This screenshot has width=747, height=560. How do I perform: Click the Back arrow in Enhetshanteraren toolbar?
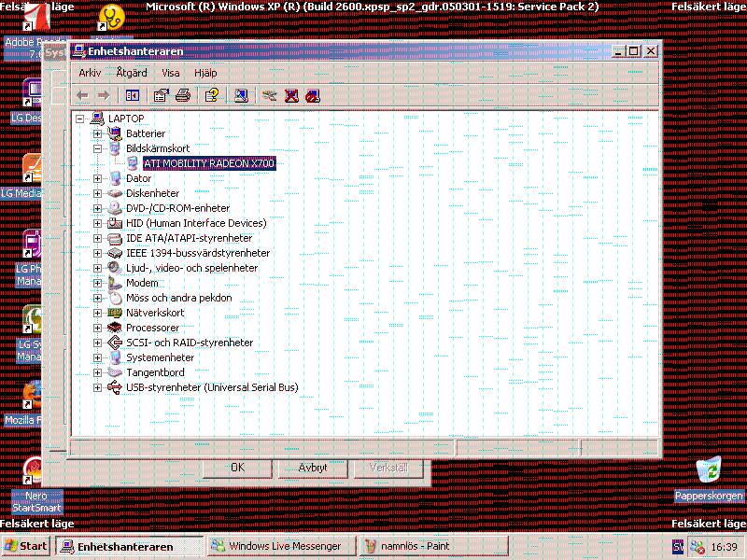coord(82,96)
